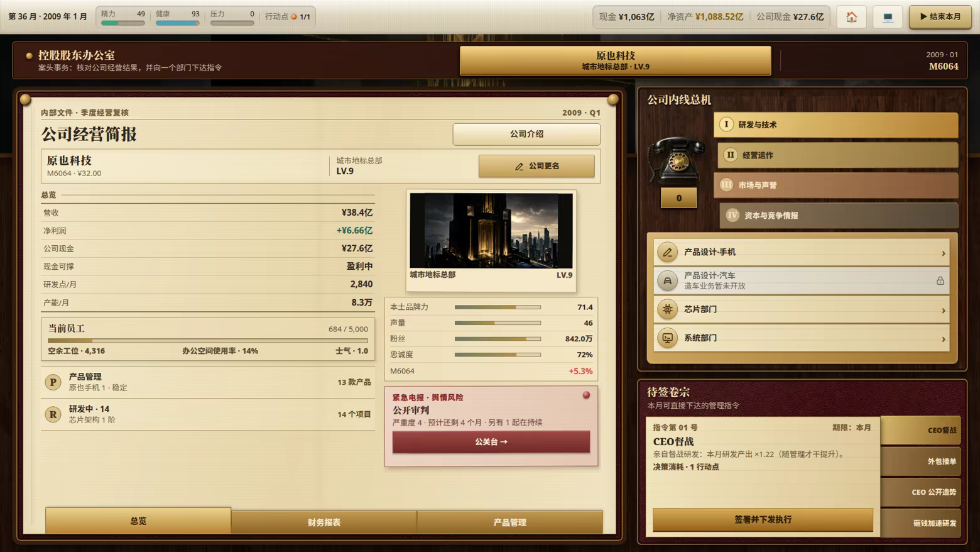Switch to the 财务报表 tab
The width and height of the screenshot is (980, 552).
(x=324, y=522)
